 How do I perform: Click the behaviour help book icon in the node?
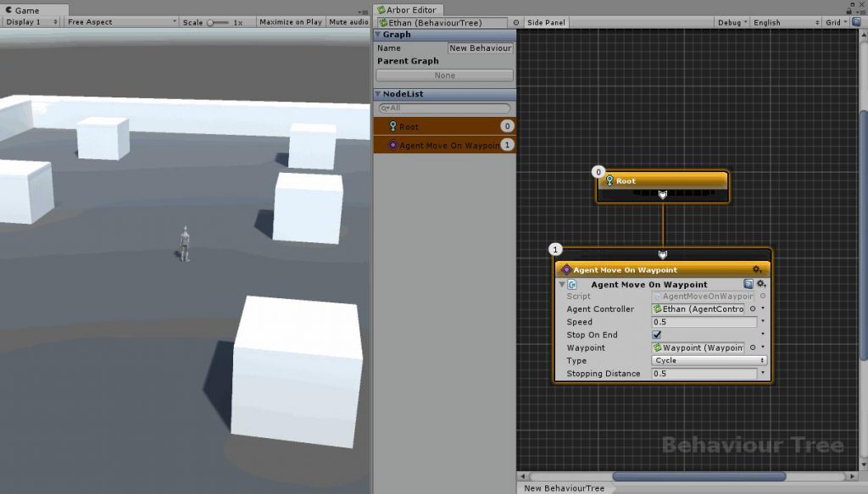(x=748, y=284)
